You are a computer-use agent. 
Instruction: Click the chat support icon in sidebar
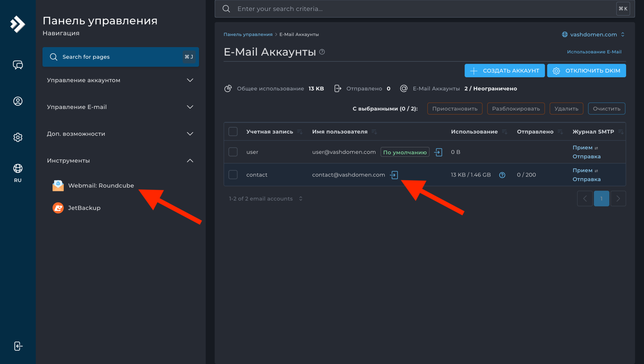18,65
